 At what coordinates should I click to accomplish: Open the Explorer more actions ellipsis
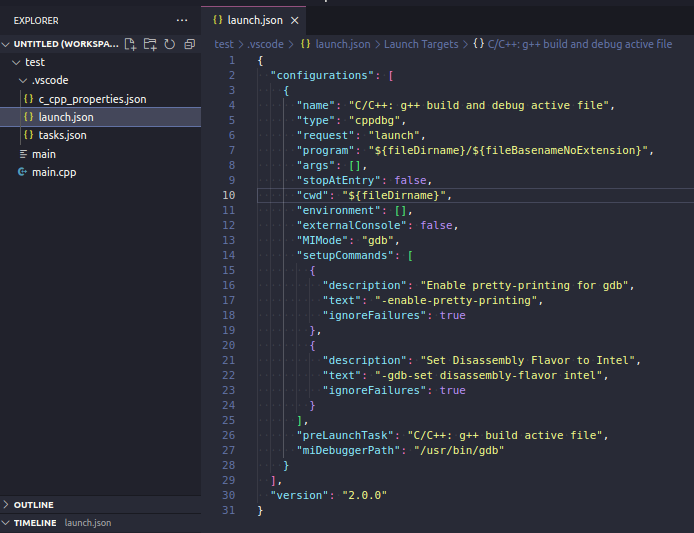click(x=182, y=20)
